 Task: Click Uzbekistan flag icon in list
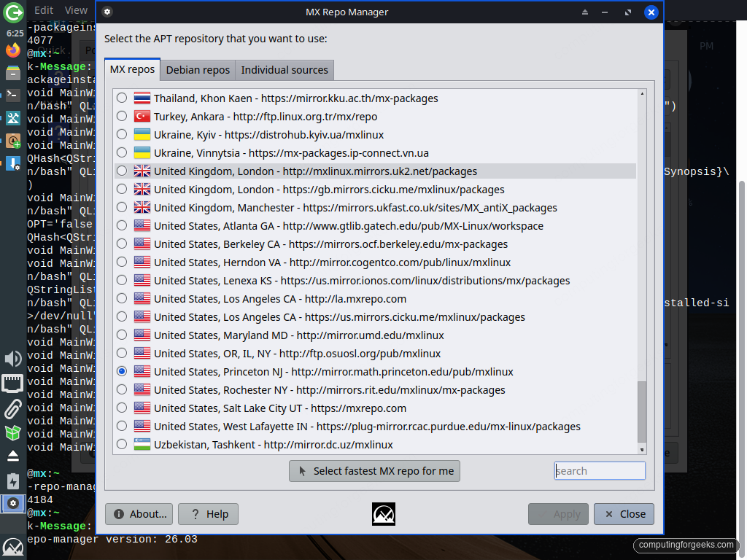point(142,444)
